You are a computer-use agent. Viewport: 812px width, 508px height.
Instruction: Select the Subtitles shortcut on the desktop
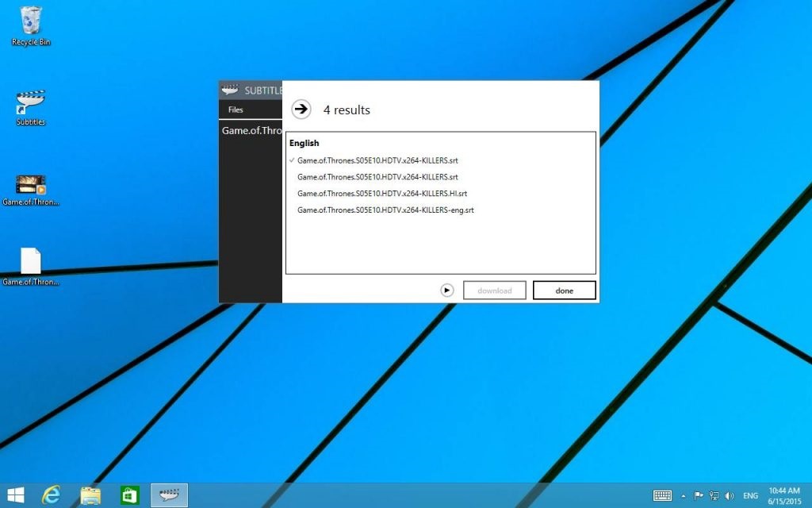31,108
